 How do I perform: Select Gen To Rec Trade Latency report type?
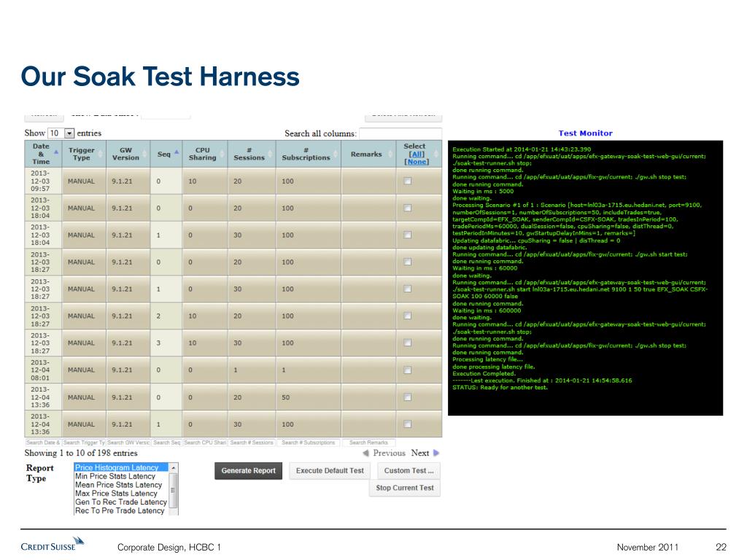(x=121, y=502)
